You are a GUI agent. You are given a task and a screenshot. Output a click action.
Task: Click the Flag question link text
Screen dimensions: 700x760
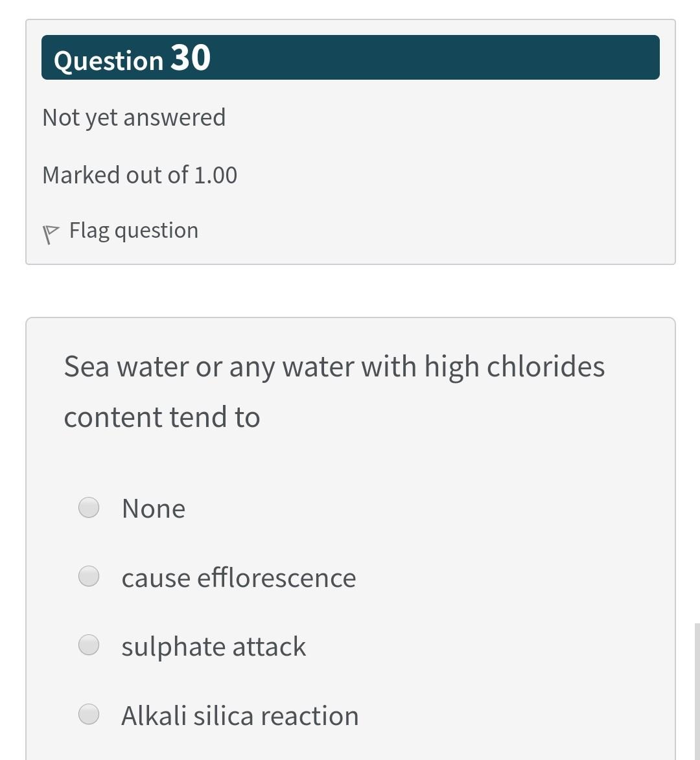pyautogui.click(x=134, y=231)
